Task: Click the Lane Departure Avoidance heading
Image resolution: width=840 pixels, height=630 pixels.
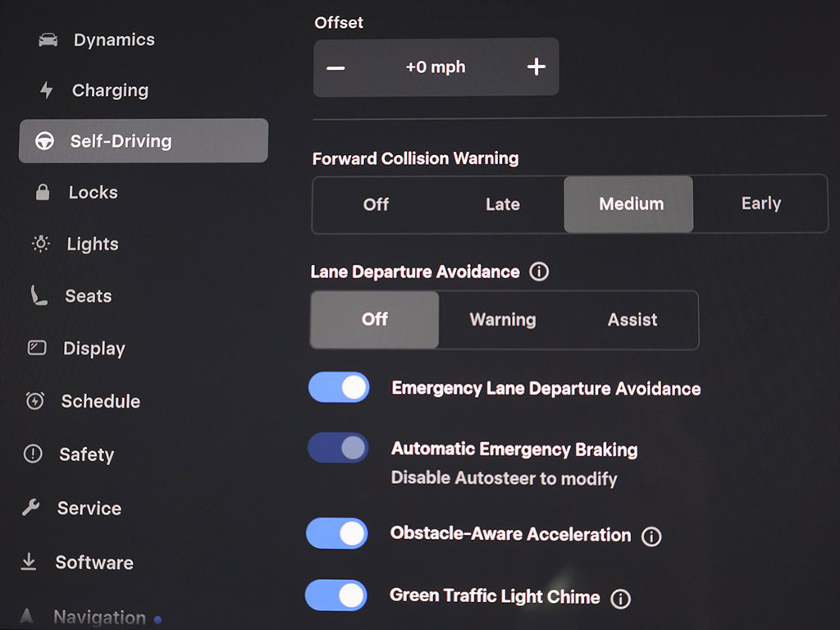Action: pyautogui.click(x=414, y=272)
